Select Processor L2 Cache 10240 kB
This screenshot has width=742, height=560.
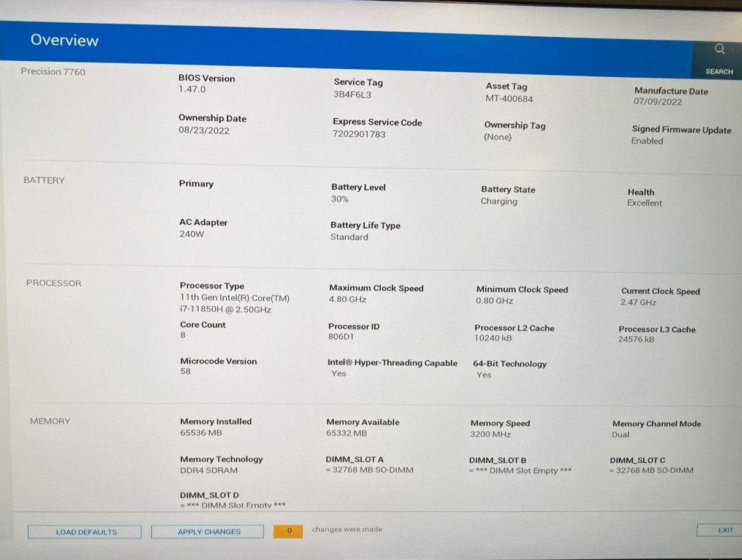pyautogui.click(x=493, y=338)
